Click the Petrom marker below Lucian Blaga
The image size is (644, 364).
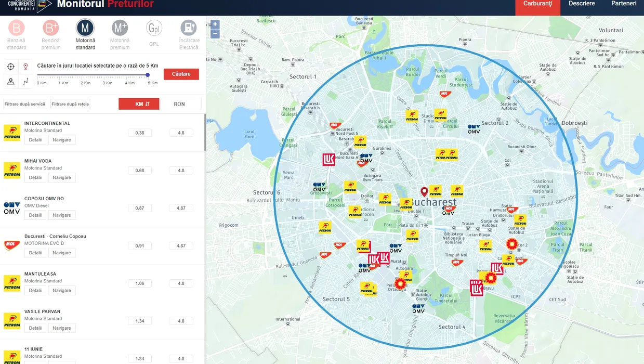coord(485,245)
